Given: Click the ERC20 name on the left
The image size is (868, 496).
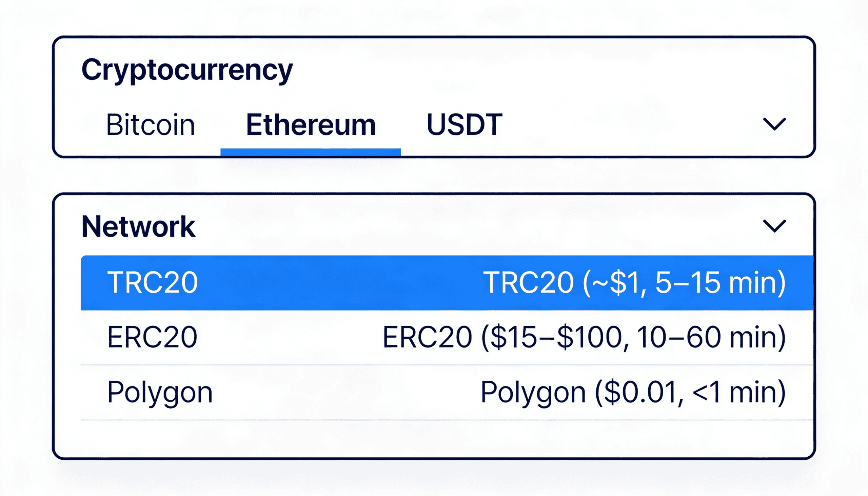Looking at the screenshot, I should click(x=152, y=337).
